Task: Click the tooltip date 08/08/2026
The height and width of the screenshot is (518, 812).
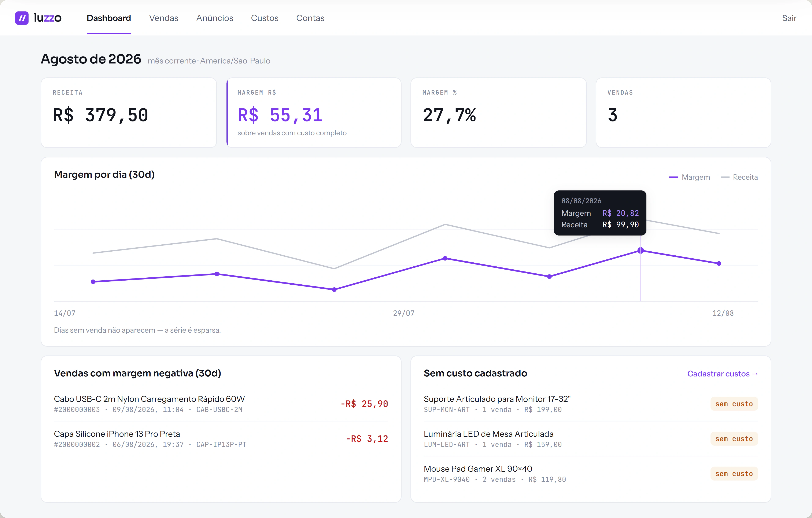Action: pyautogui.click(x=581, y=201)
